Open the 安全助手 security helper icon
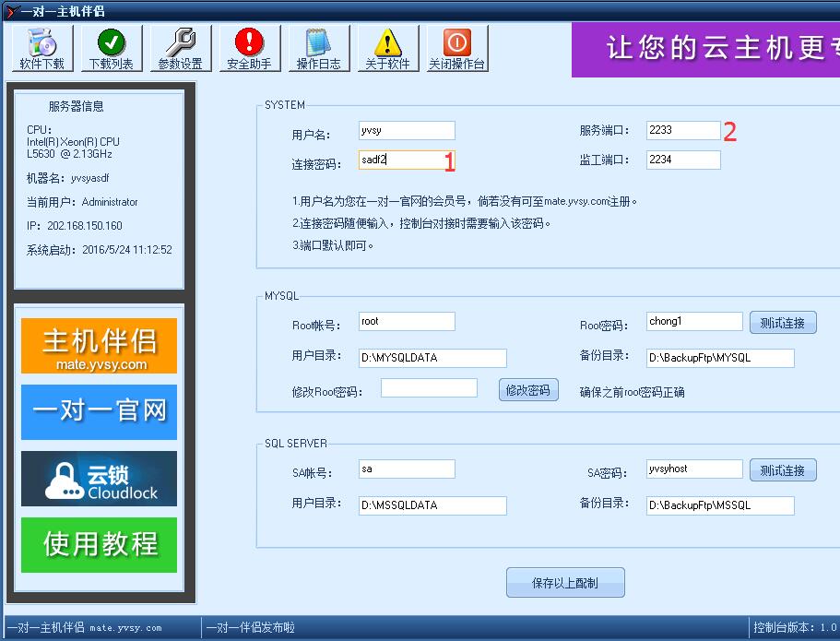840x641 pixels. (x=249, y=49)
